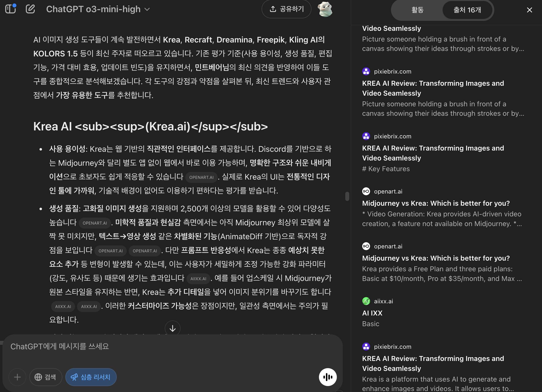Open 'Midjourney vs Krea' Video Generation source link
The height and width of the screenshot is (392, 542).
click(436, 203)
